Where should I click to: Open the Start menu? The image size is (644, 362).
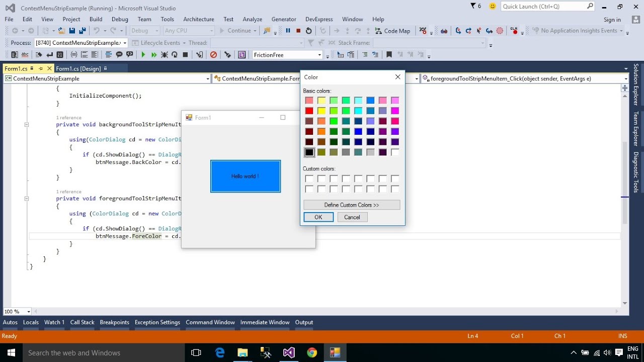11,352
